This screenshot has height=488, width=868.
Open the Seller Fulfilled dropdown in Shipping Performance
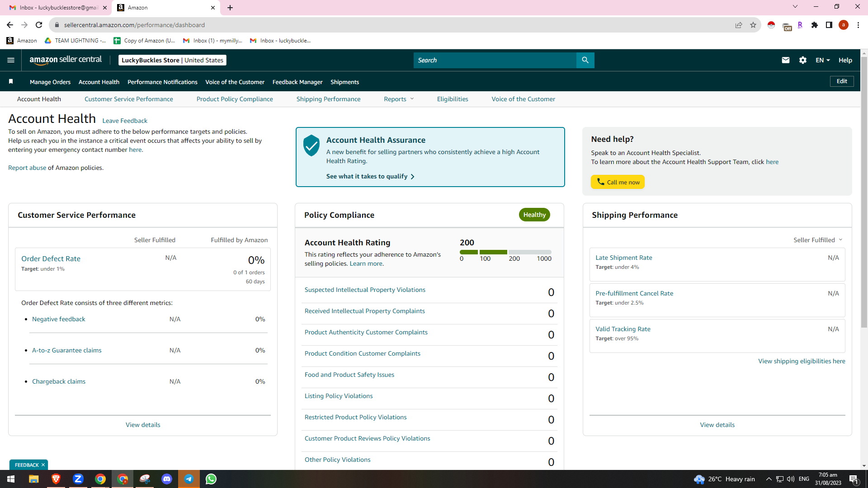pyautogui.click(x=818, y=240)
